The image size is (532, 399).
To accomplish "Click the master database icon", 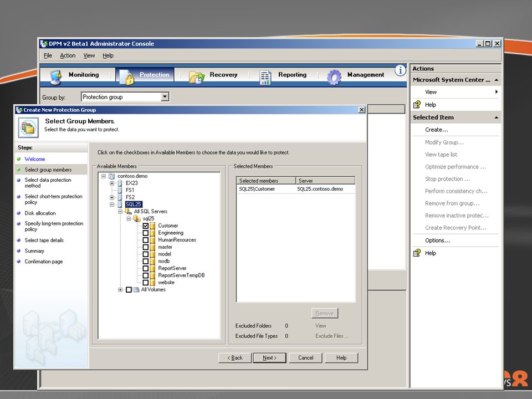I will [x=152, y=247].
